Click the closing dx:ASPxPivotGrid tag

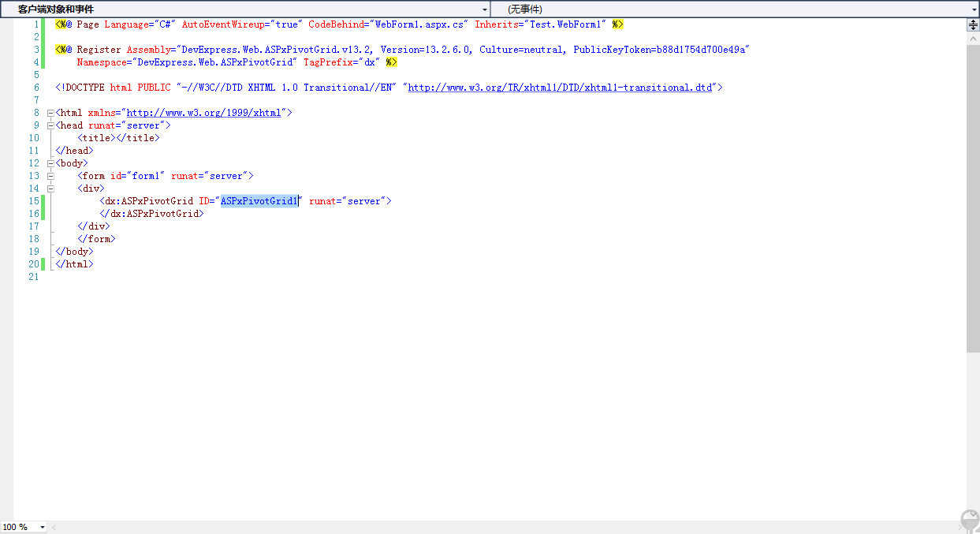click(151, 214)
